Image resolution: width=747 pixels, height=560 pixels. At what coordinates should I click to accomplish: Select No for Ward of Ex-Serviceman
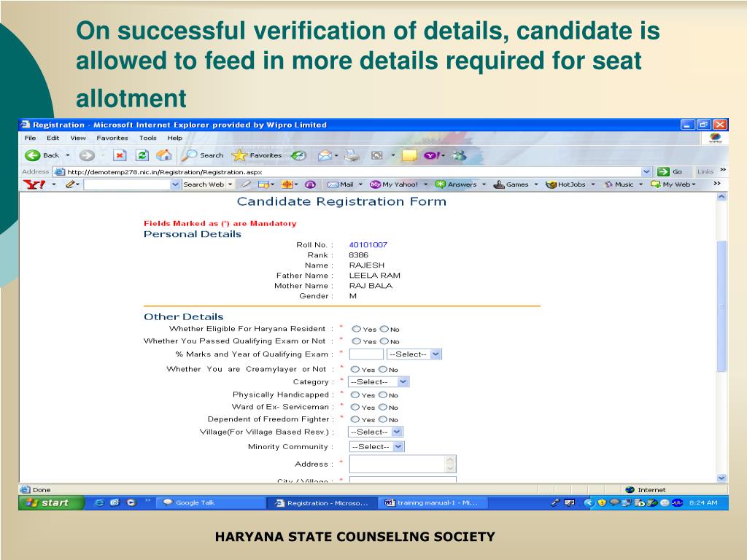382,407
